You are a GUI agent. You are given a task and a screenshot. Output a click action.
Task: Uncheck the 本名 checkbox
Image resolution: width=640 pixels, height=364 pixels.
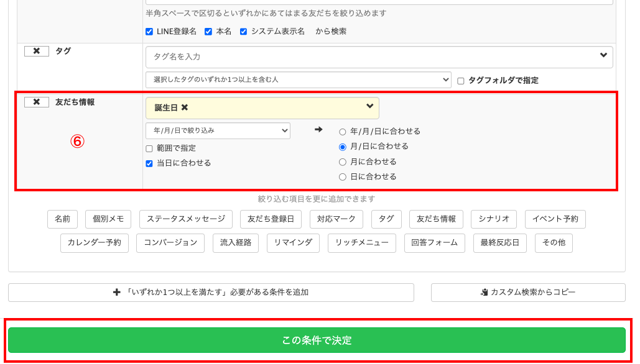coord(207,31)
